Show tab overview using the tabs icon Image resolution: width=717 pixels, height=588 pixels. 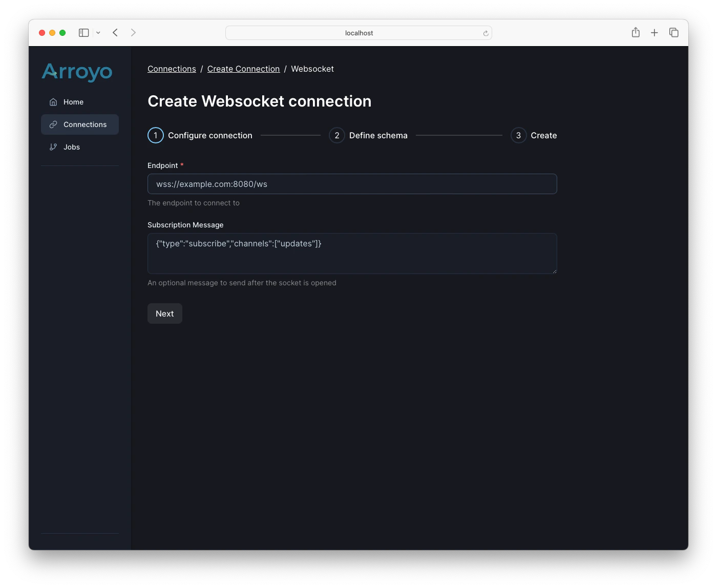point(673,32)
